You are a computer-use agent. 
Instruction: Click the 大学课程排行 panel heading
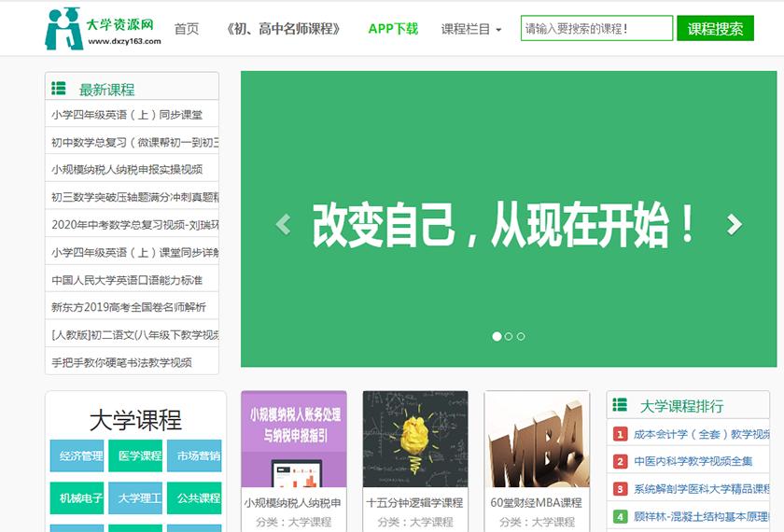(681, 406)
